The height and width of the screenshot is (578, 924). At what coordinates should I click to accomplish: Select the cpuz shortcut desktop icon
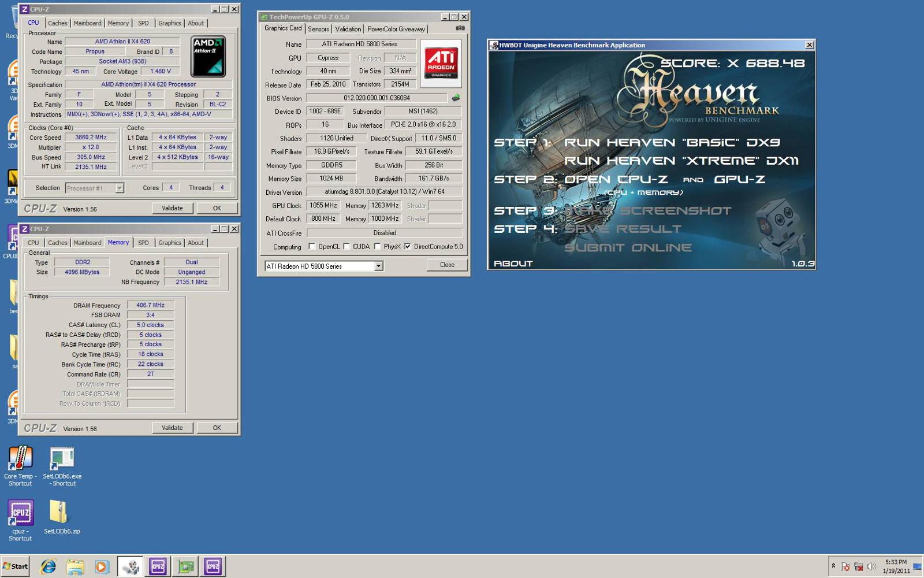pos(20,520)
